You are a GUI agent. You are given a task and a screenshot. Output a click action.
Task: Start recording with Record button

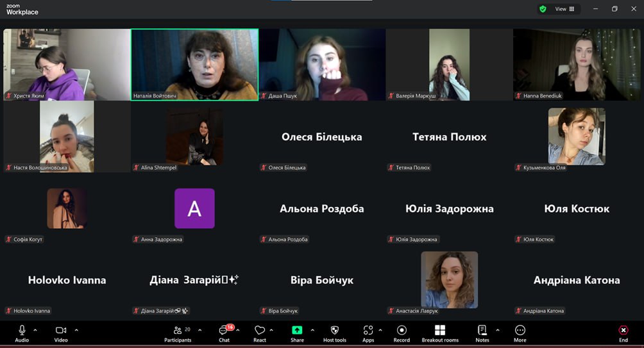[x=402, y=331]
